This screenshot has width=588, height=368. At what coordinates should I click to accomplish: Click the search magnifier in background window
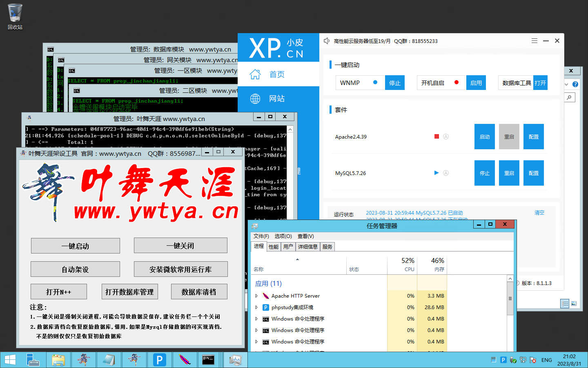point(569,97)
